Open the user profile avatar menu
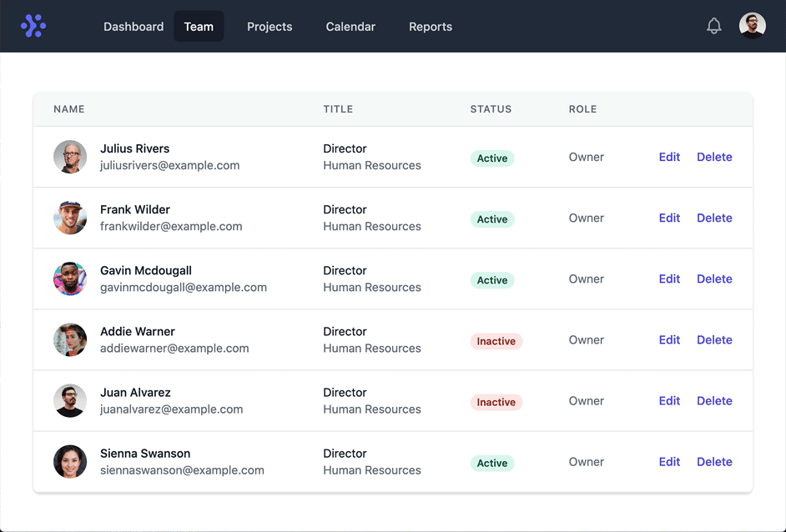This screenshot has width=786, height=532. [x=752, y=26]
